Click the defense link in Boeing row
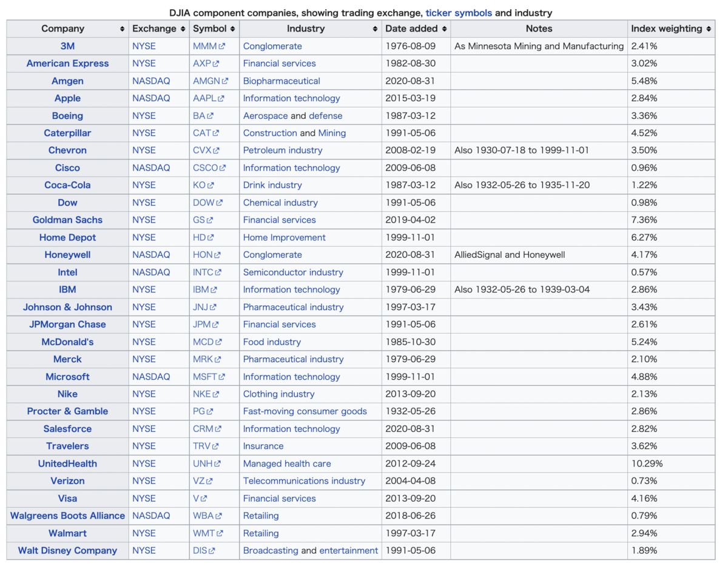The height and width of the screenshot is (566, 728). coord(325,116)
